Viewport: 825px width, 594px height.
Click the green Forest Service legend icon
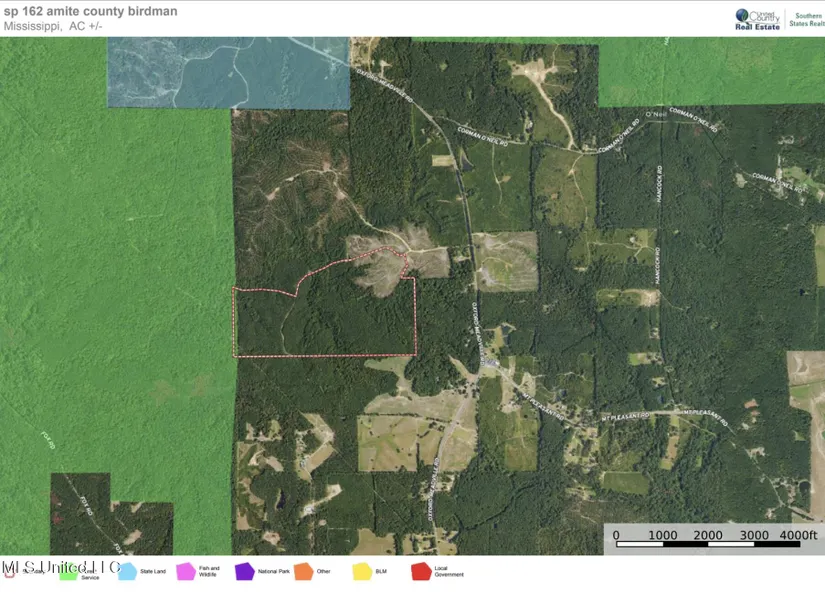(68, 572)
